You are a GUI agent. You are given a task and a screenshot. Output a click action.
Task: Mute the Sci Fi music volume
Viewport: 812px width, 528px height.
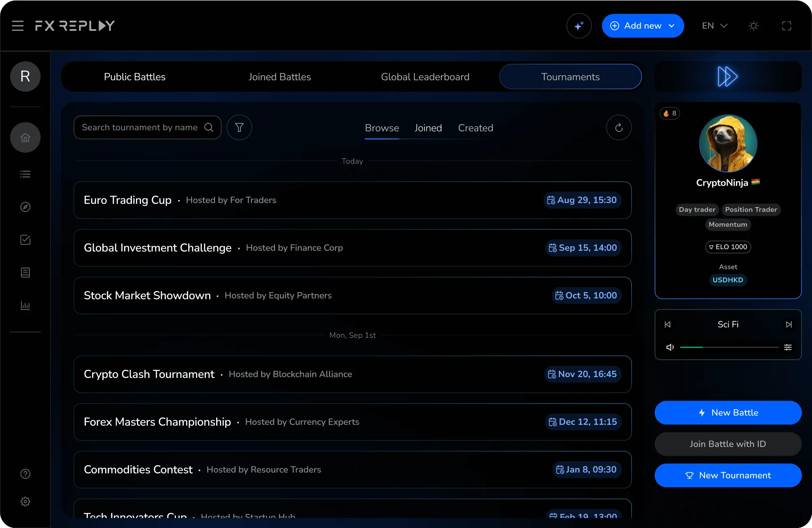tap(670, 347)
